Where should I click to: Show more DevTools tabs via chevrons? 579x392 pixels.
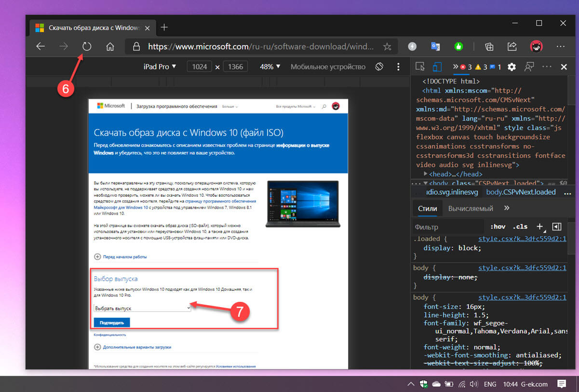click(x=455, y=67)
